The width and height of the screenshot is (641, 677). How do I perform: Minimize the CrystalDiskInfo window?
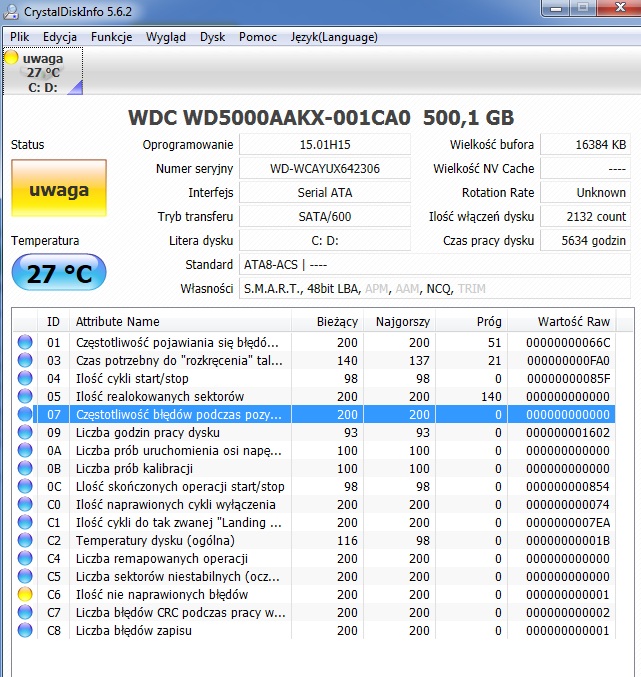[556, 8]
